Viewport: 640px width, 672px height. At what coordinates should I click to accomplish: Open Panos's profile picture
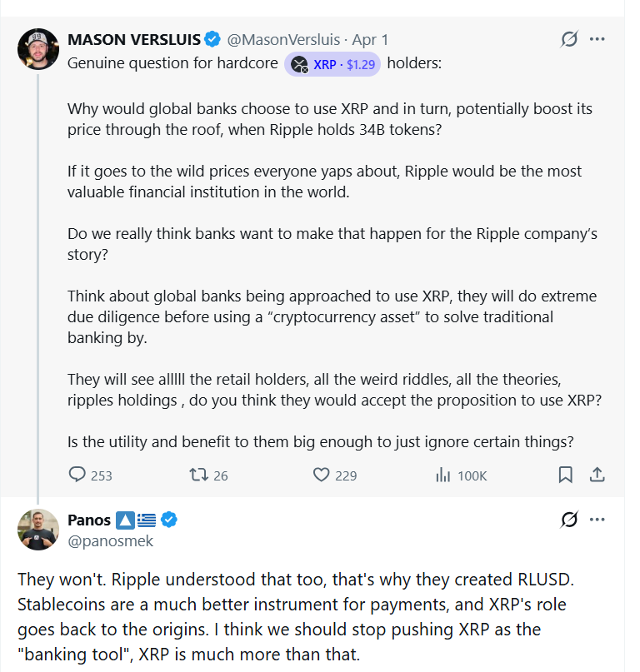tap(38, 530)
